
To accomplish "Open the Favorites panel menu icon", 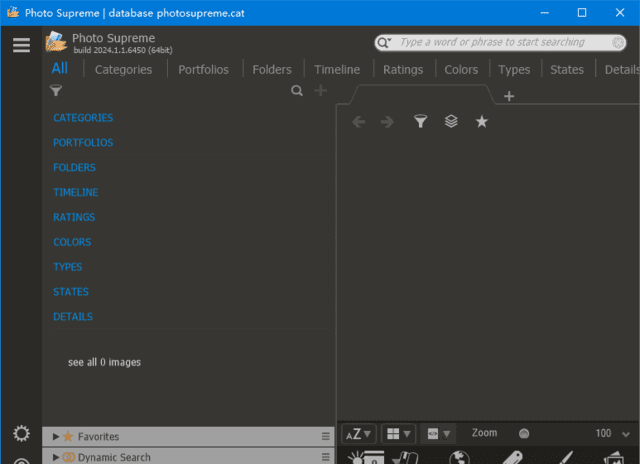I will click(325, 437).
